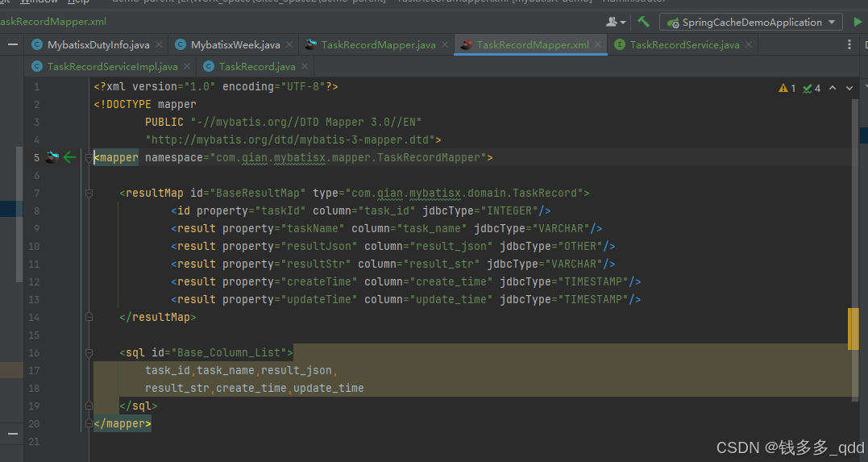The height and width of the screenshot is (462, 868).
Task: Click the namespace value com.qian.mybatisx.mapper.TaskRecordMapper
Action: (348, 158)
